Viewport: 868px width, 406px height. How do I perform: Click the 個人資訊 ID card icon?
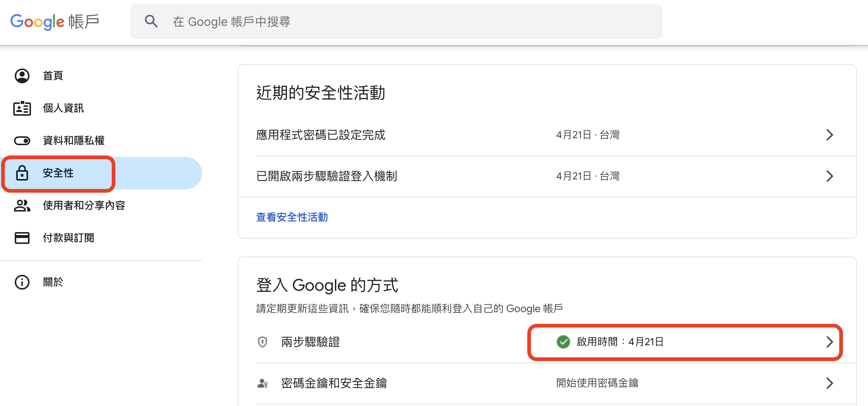(22, 108)
